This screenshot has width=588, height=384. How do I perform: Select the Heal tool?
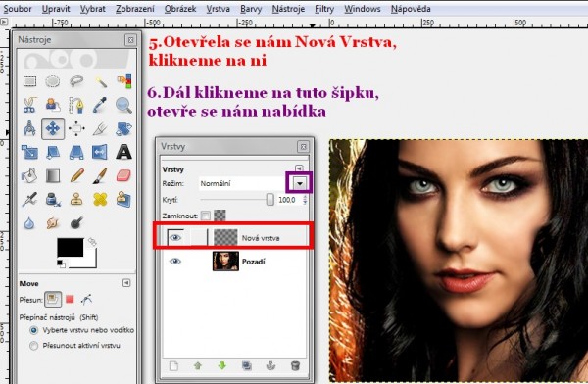(x=100, y=199)
